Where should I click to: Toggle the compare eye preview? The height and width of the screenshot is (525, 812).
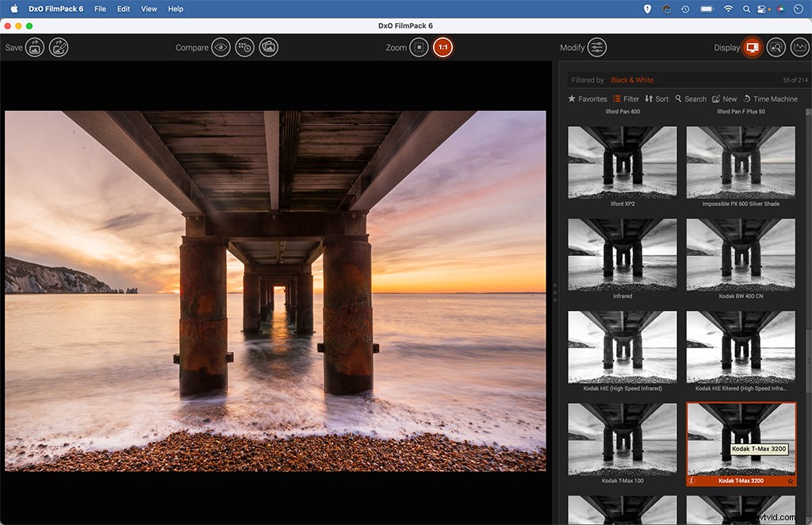point(223,47)
